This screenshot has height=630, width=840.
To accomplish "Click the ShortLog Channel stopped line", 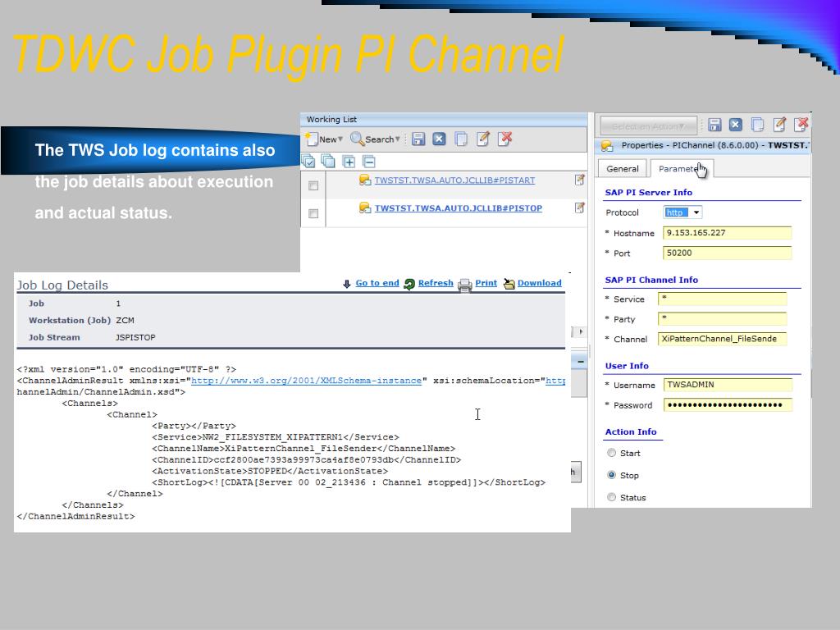I will pos(349,482).
